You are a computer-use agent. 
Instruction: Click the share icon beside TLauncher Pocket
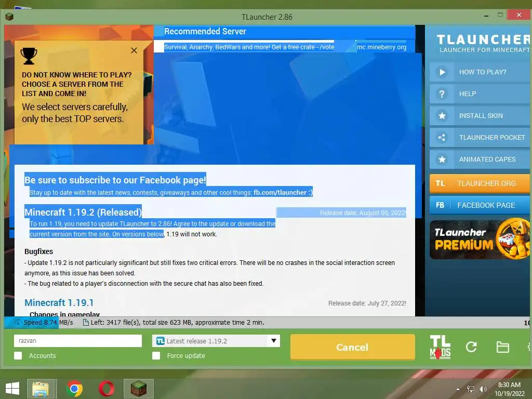pos(442,137)
